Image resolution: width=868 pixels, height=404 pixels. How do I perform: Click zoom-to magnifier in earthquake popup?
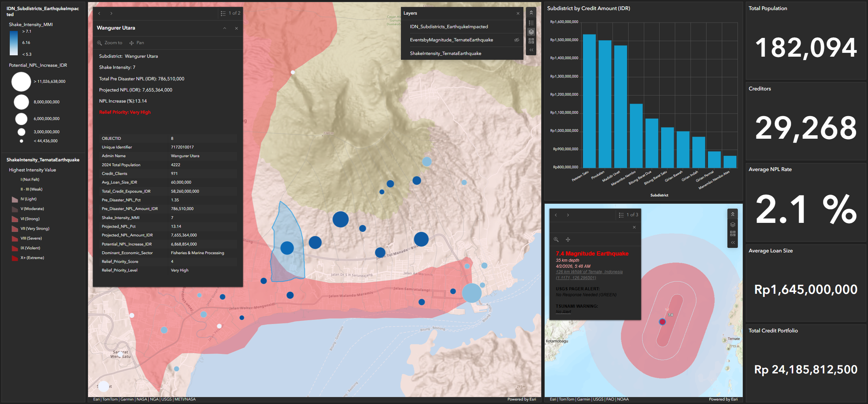(x=556, y=240)
